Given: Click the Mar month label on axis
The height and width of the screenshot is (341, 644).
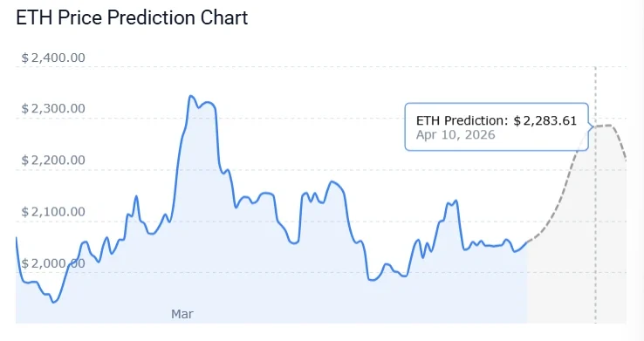Looking at the screenshot, I should point(182,314).
